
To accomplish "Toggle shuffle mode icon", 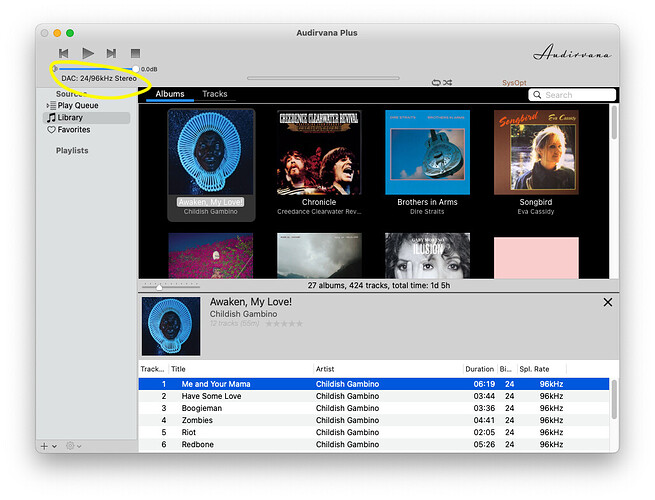I will point(447,83).
